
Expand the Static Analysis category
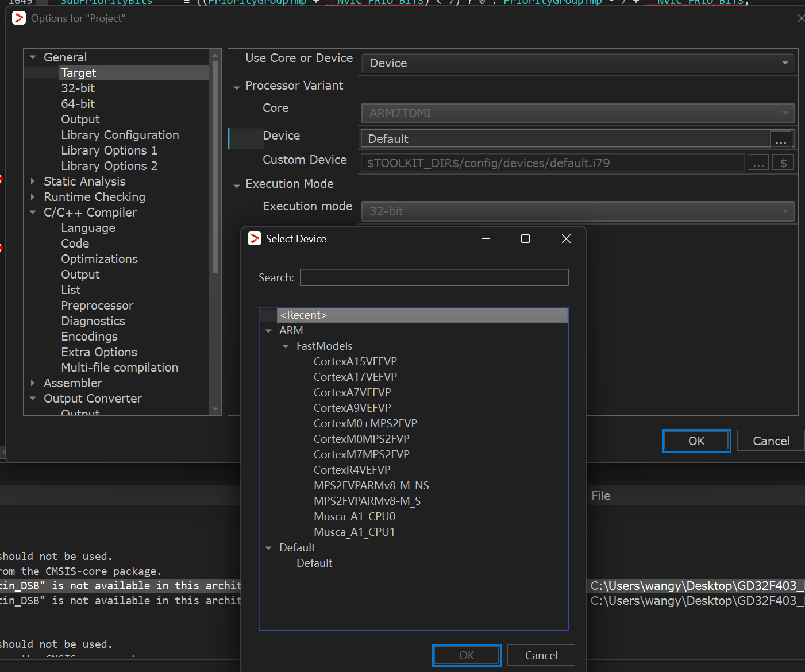[33, 181]
